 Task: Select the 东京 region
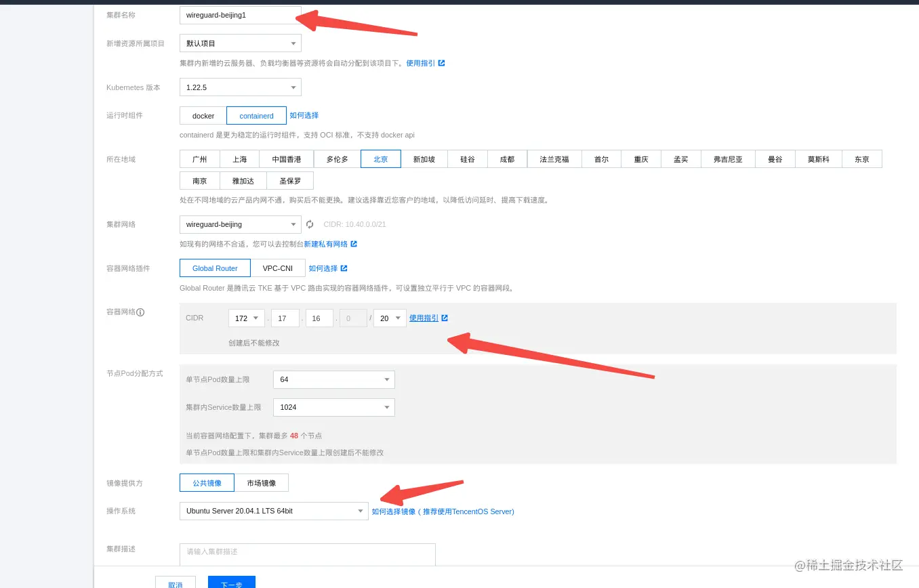pyautogui.click(x=862, y=159)
